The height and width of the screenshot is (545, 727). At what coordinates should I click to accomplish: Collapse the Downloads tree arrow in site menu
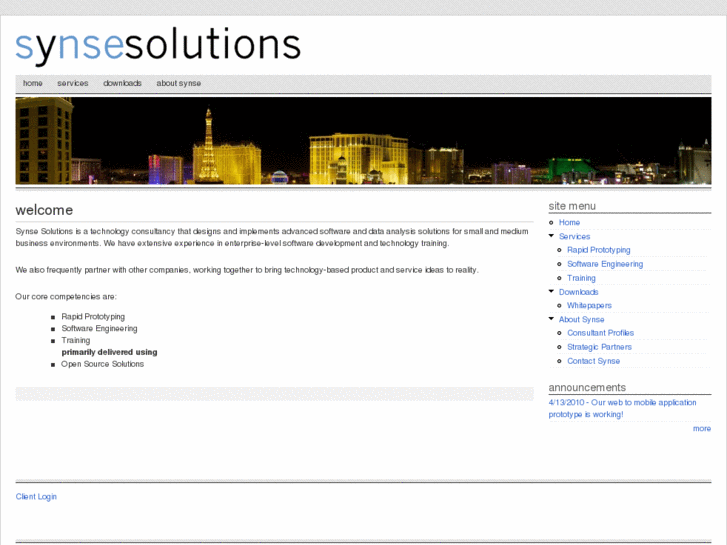551,292
